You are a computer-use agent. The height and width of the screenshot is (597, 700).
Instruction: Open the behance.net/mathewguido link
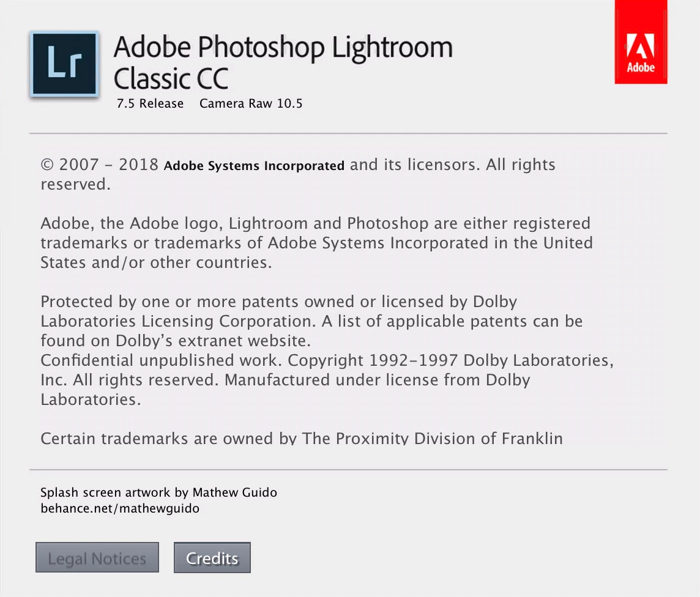coord(120,508)
